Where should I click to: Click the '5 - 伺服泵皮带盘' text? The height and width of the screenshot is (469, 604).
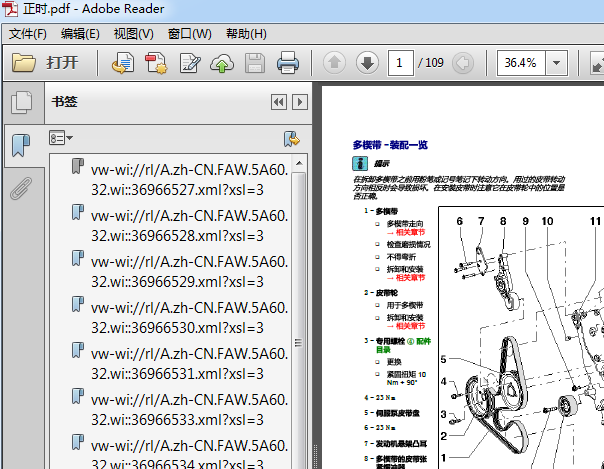point(392,413)
